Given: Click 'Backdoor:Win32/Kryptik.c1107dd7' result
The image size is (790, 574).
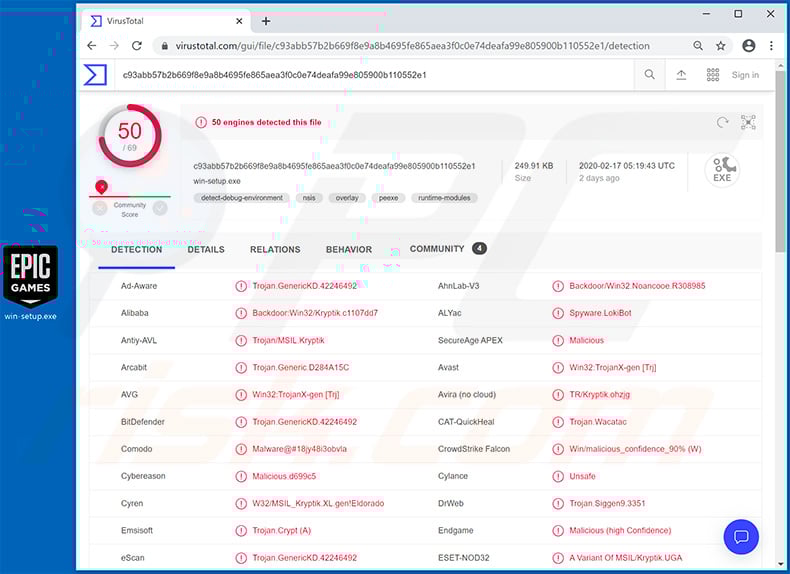Looking at the screenshot, I should click(x=315, y=313).
